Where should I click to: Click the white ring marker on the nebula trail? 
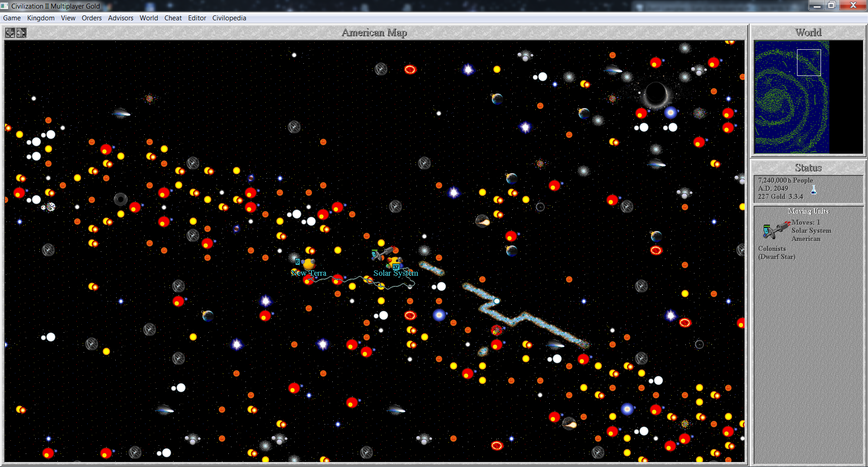496,301
